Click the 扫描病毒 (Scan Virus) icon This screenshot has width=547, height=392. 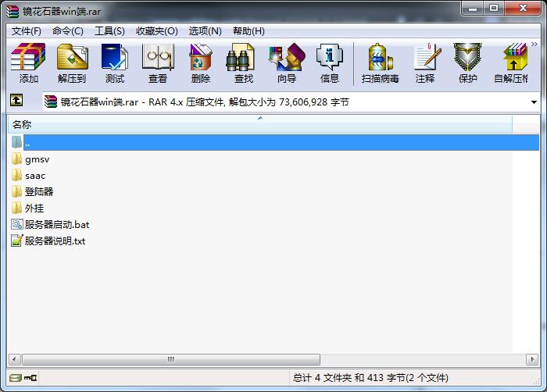point(381,63)
